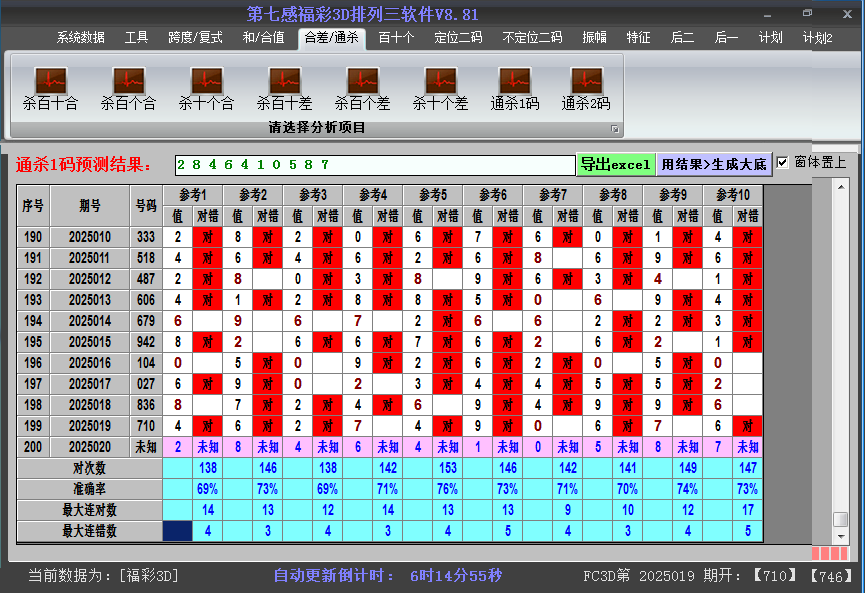
Task: Click the 自动更新倒计时 countdown text
Action: pyautogui.click(x=388, y=576)
